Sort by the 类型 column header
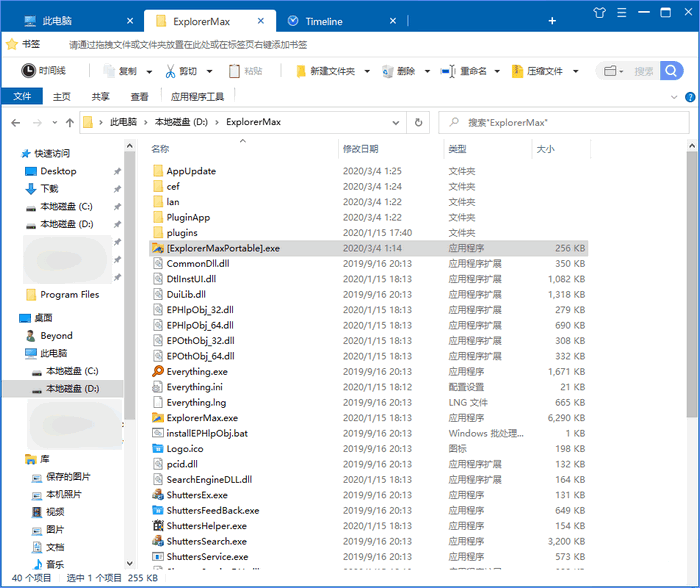The width and height of the screenshot is (700, 588). (488, 149)
